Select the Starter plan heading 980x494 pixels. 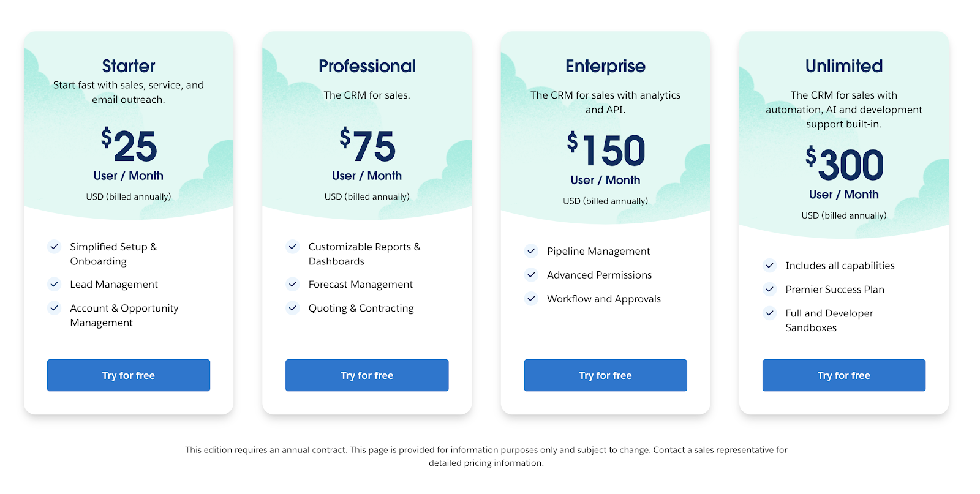129,66
